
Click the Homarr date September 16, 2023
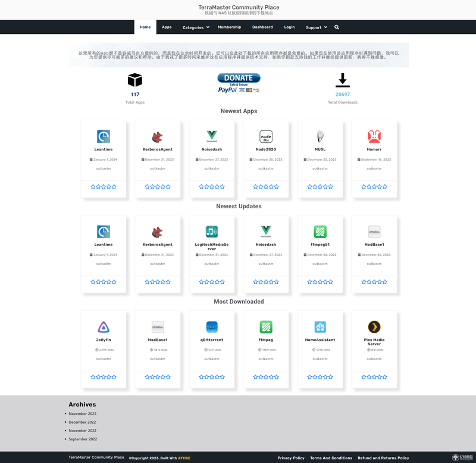click(x=374, y=159)
